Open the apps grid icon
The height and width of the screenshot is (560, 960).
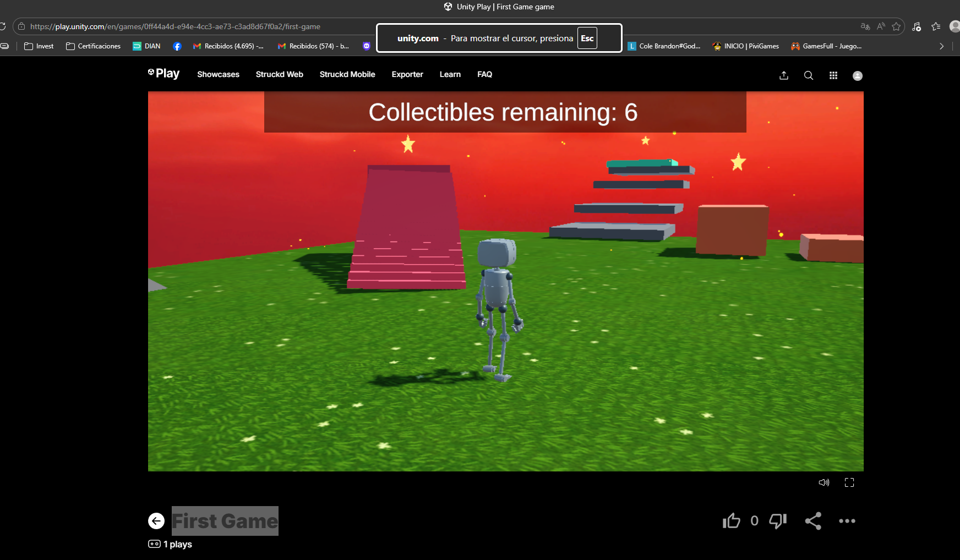point(833,76)
